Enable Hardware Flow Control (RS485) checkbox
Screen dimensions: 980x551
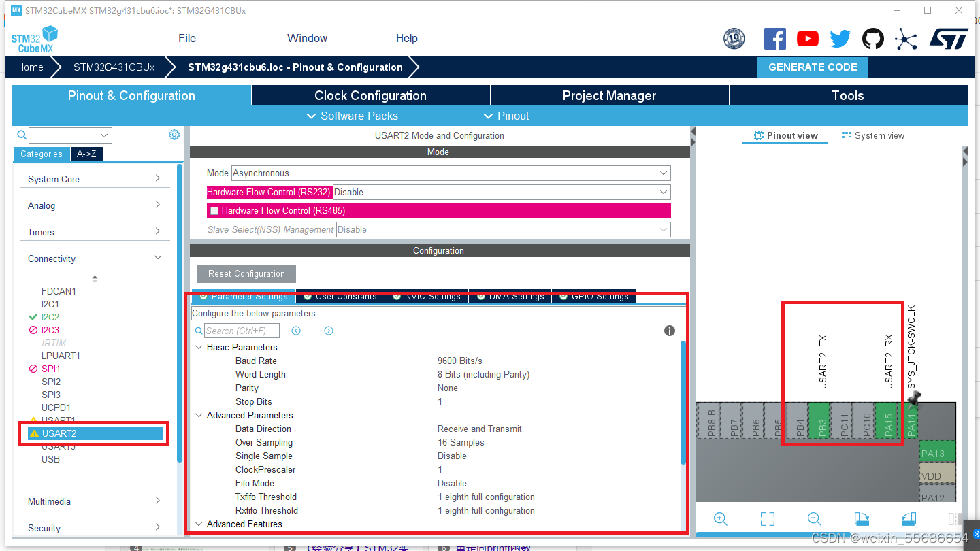[x=214, y=211]
